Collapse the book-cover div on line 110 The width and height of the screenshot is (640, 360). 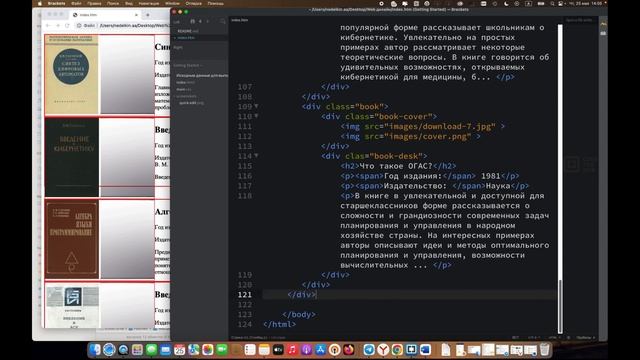[x=256, y=116]
